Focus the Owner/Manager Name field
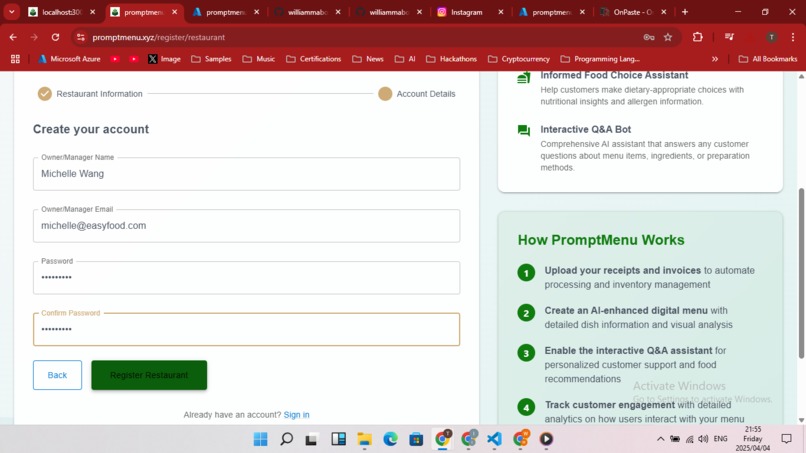Screen dimensions: 806x453 click(x=246, y=174)
